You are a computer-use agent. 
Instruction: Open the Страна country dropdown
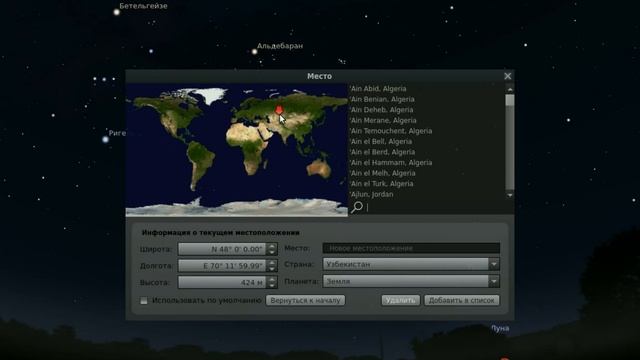(x=411, y=264)
